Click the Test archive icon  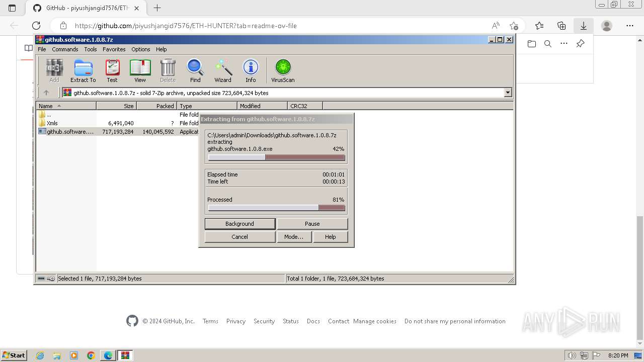click(x=112, y=70)
